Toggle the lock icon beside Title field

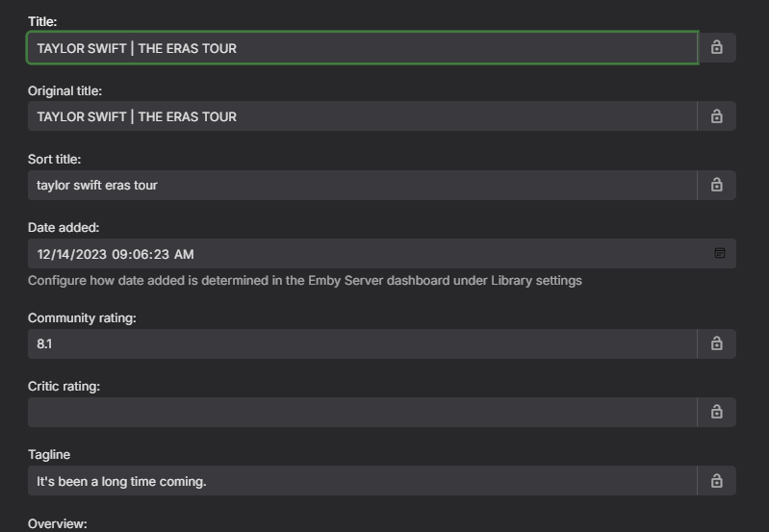click(x=717, y=47)
